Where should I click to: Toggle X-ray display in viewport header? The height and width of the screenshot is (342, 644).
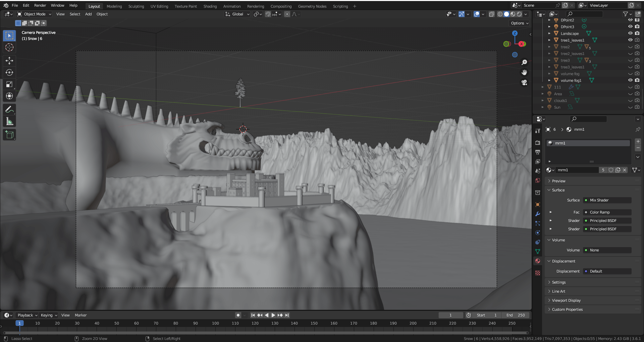[x=492, y=14]
